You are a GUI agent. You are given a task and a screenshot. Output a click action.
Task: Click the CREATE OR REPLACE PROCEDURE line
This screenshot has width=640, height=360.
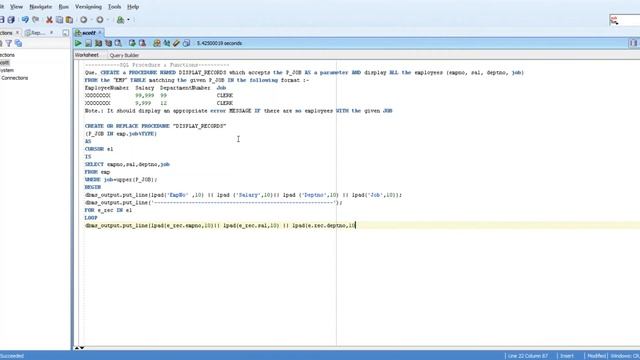coord(156,126)
